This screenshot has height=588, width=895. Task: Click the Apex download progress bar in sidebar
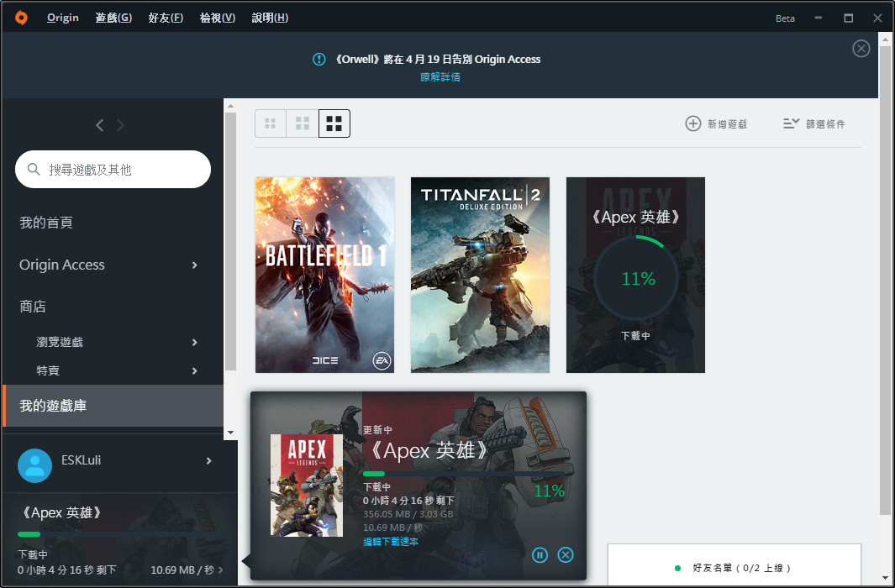119,534
